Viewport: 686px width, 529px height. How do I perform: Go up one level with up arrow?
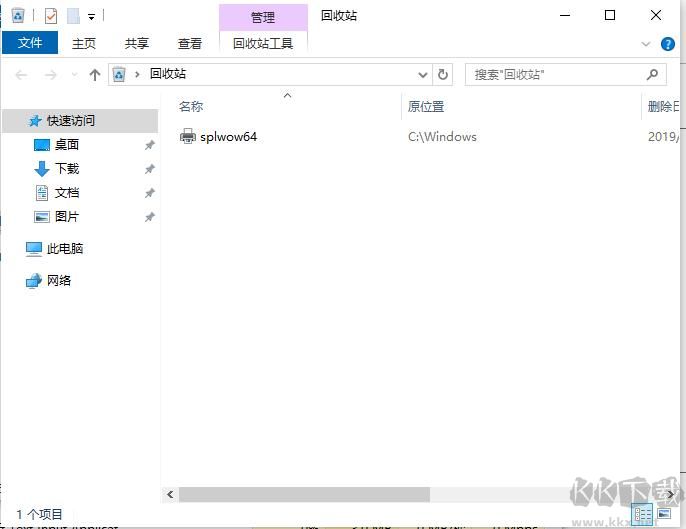click(94, 75)
